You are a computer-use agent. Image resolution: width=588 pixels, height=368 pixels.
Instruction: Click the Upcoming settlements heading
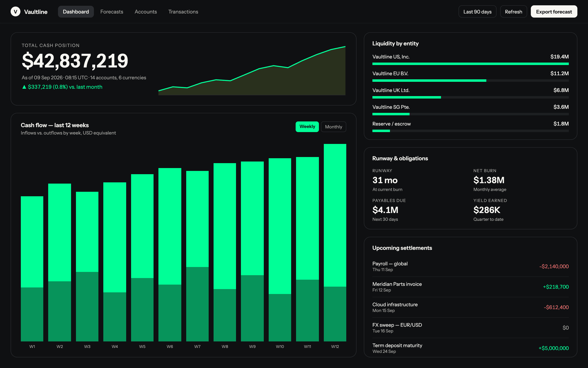point(402,248)
